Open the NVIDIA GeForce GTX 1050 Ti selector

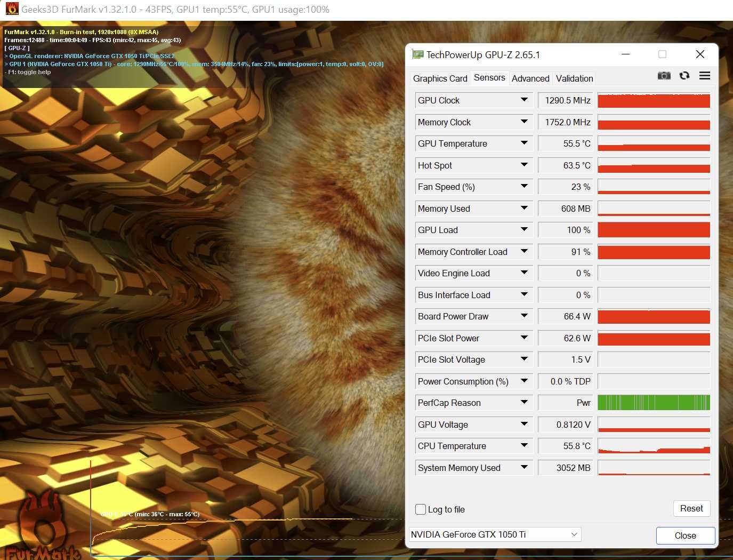[495, 534]
